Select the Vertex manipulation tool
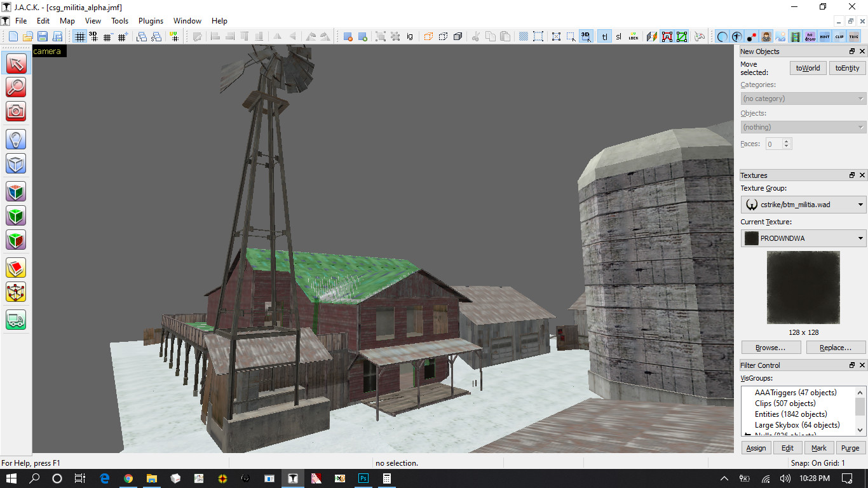 [16, 292]
